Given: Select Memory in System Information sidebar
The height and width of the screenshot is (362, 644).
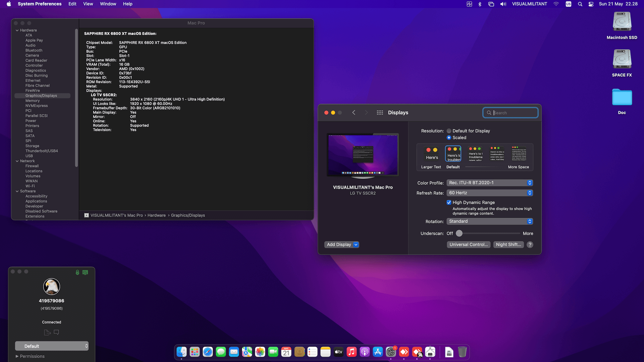Looking at the screenshot, I should pos(33,101).
